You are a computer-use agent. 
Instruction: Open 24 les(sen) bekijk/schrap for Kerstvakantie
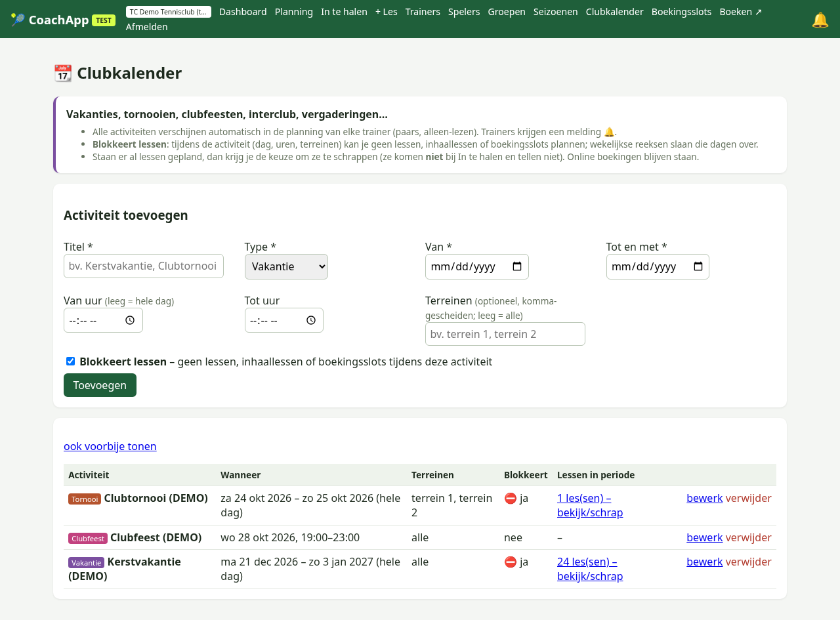pos(590,569)
